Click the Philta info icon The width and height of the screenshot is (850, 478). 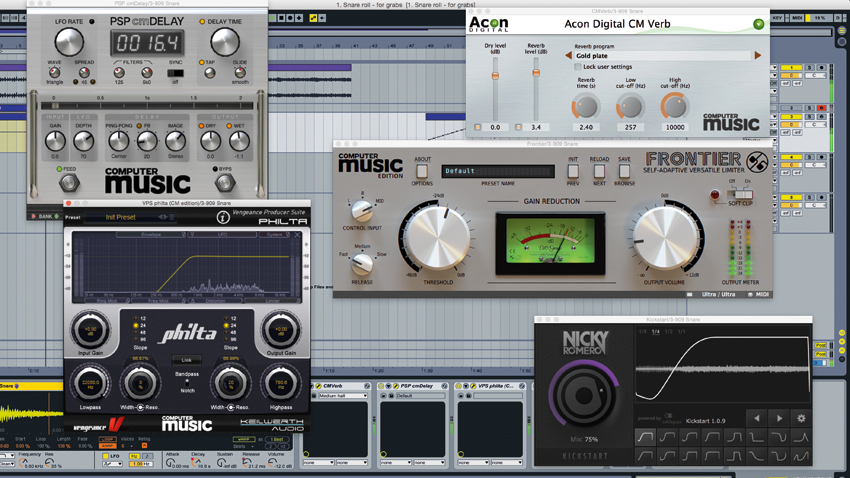223,218
